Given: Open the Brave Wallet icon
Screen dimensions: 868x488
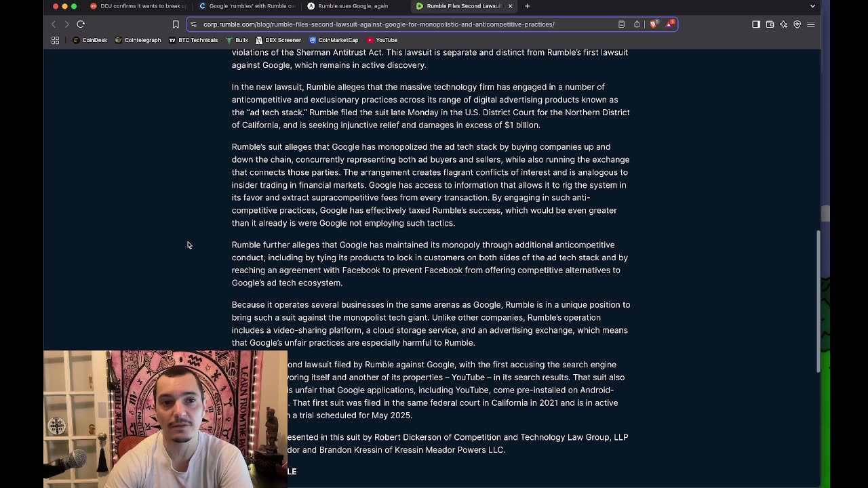Looking at the screenshot, I should coord(770,24).
